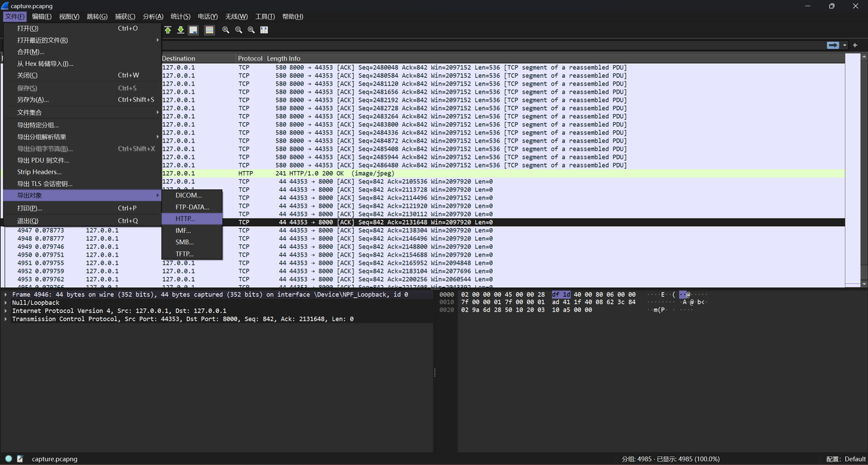Click the zoom in magnifier icon
Screen dimensions: 868x465
coord(226,30)
